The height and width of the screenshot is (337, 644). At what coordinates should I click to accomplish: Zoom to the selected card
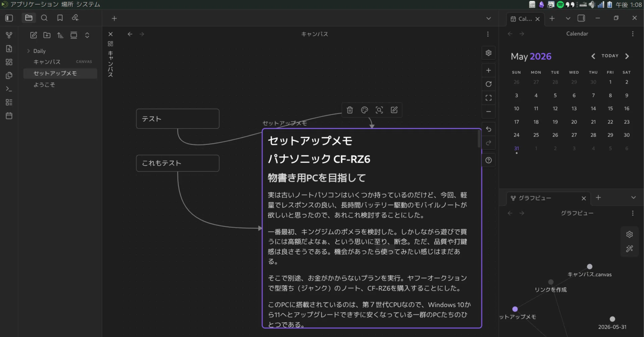click(x=379, y=110)
